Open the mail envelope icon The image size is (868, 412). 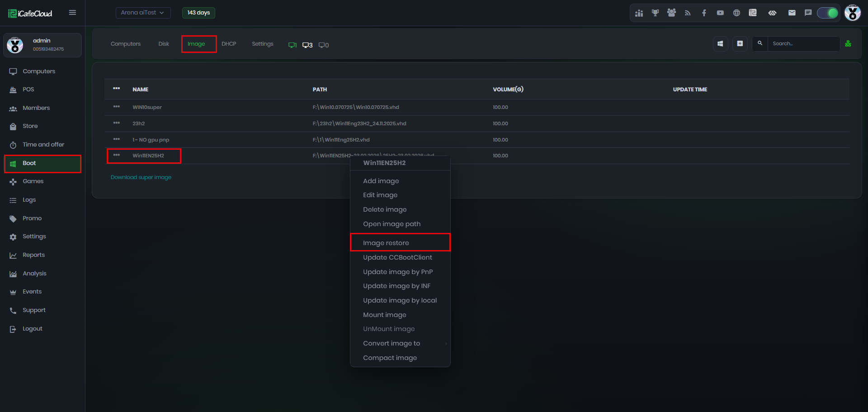pyautogui.click(x=792, y=13)
